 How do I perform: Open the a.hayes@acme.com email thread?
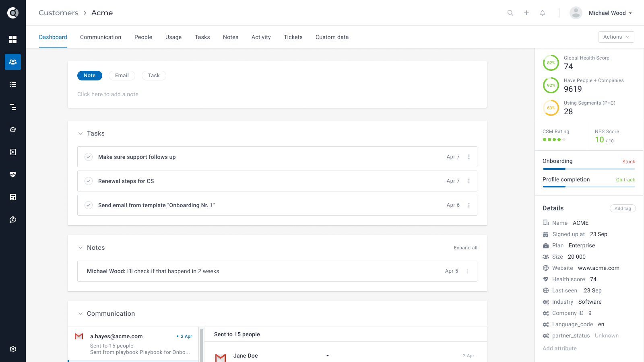pos(133,344)
